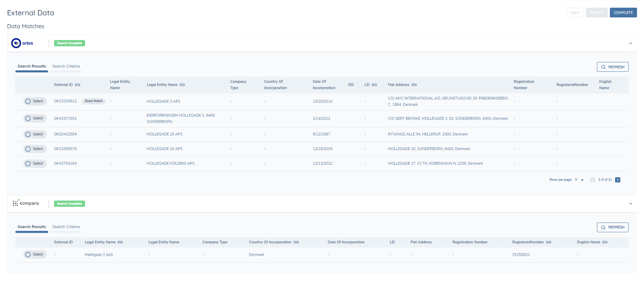Click address RYVANGS ALLE 54, HELLERUP
The width and height of the screenshot is (644, 281).
[428, 134]
